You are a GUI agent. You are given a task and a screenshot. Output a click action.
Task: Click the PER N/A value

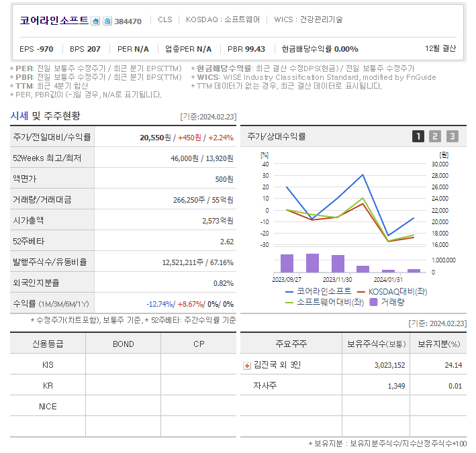point(133,49)
